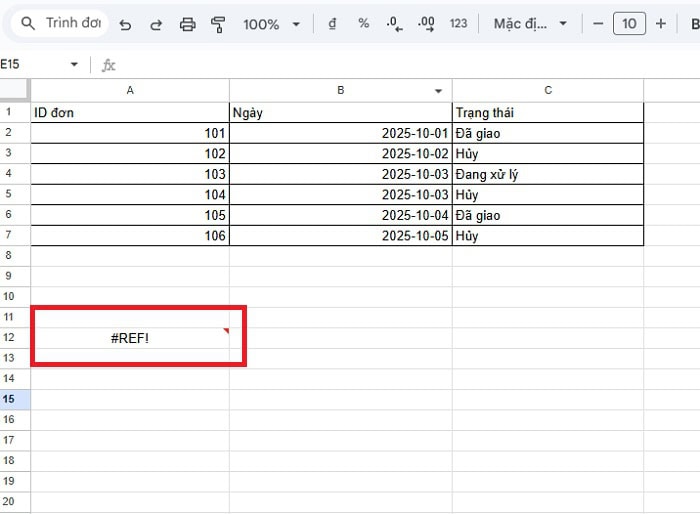Select row 1 header
Viewport: 700px width, 514px height.
coord(15,112)
